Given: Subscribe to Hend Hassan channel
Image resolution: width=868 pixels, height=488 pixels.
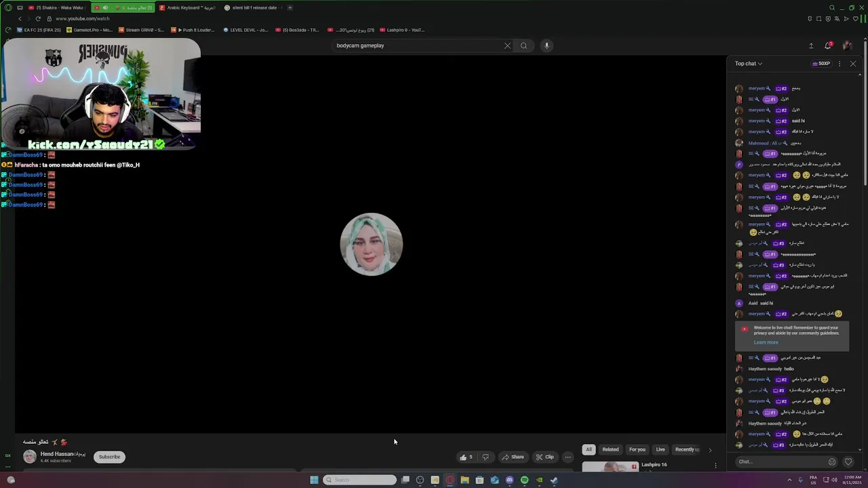Looking at the screenshot, I should click(109, 457).
